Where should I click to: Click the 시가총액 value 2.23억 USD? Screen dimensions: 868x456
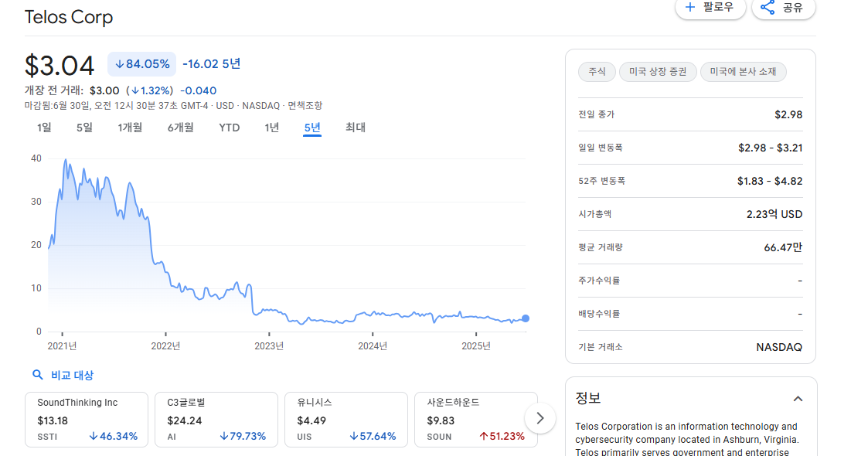point(774,214)
